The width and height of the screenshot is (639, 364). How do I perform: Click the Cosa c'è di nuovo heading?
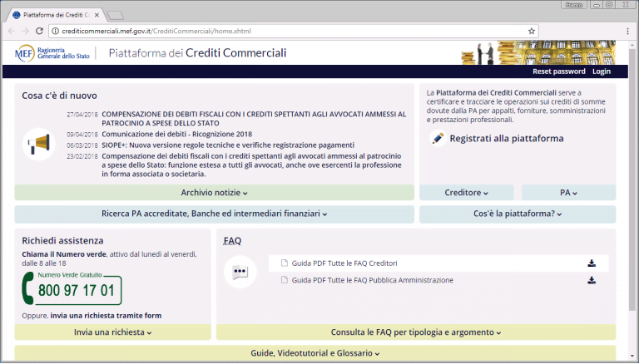[60, 96]
